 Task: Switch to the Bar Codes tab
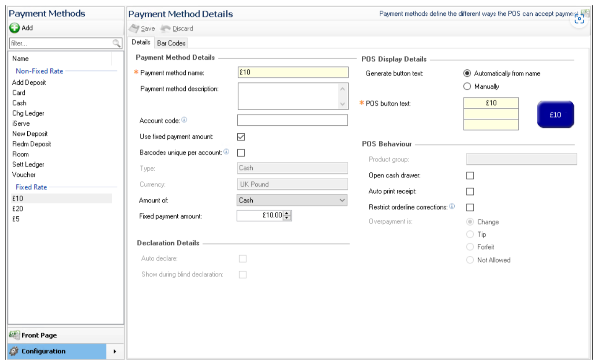171,43
